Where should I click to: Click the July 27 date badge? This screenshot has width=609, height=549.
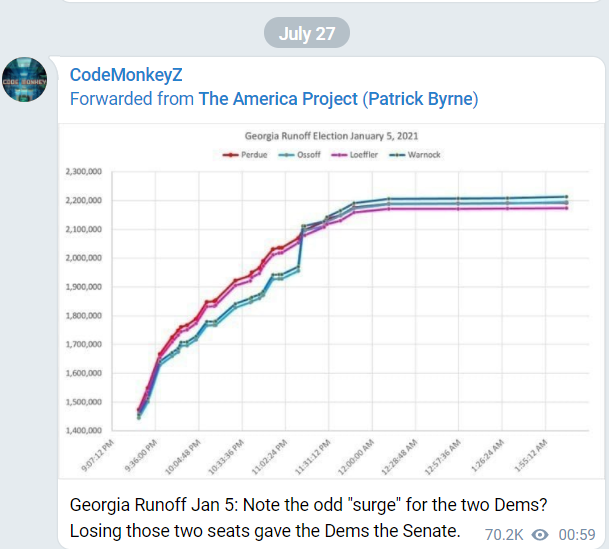tap(307, 33)
